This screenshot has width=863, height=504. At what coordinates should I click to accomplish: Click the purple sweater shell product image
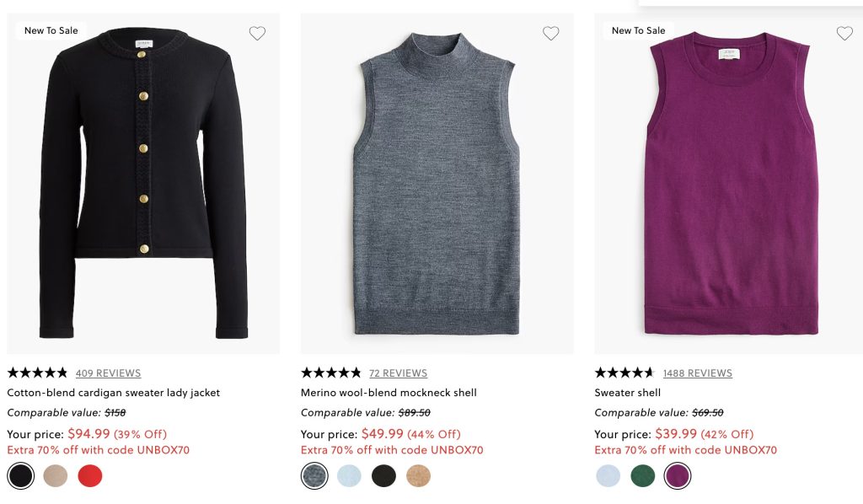pyautogui.click(x=728, y=185)
